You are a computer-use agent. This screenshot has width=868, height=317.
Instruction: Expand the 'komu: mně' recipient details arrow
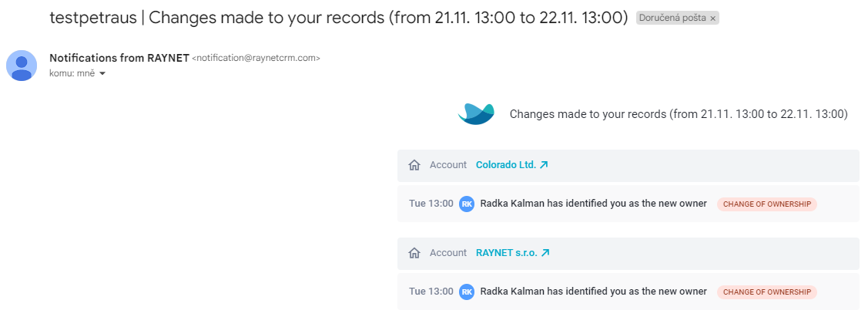[x=102, y=74]
